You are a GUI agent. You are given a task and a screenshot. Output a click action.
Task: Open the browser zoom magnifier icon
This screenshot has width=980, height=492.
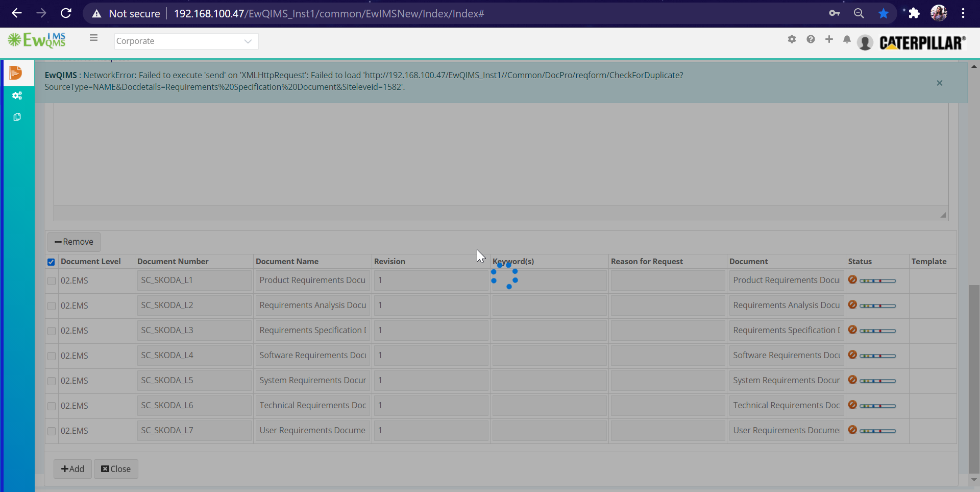tap(859, 13)
